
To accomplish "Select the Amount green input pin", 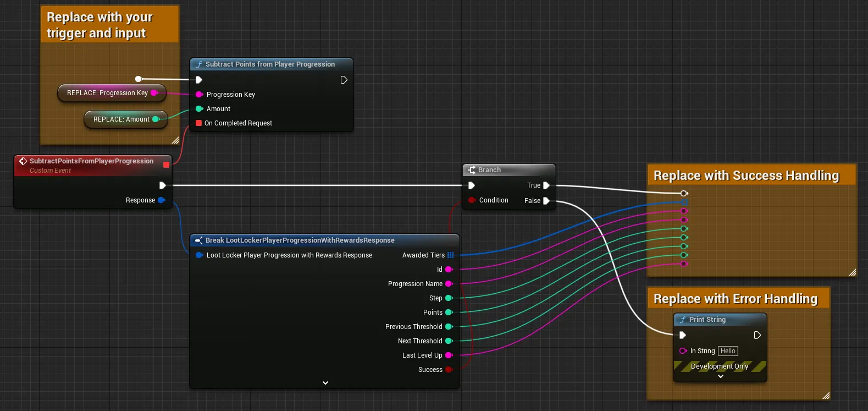I will [x=199, y=109].
